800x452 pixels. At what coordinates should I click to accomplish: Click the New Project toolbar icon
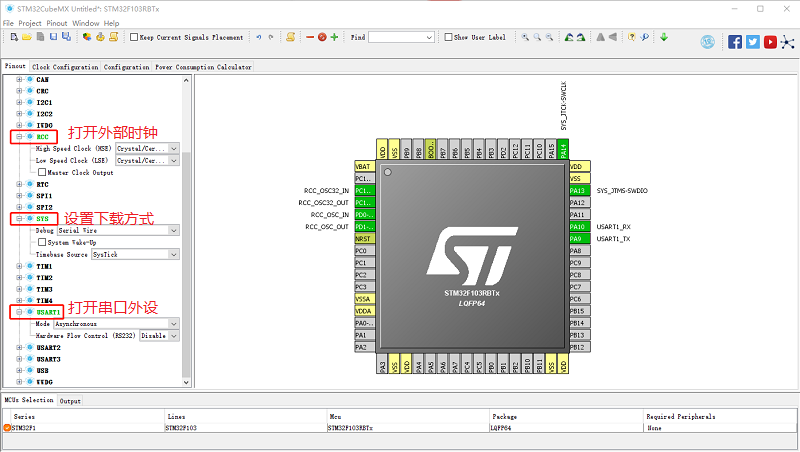click(14, 38)
